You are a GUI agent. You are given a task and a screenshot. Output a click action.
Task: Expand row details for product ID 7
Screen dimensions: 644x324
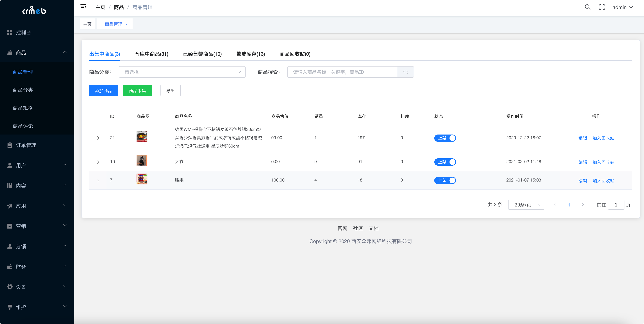point(98,180)
